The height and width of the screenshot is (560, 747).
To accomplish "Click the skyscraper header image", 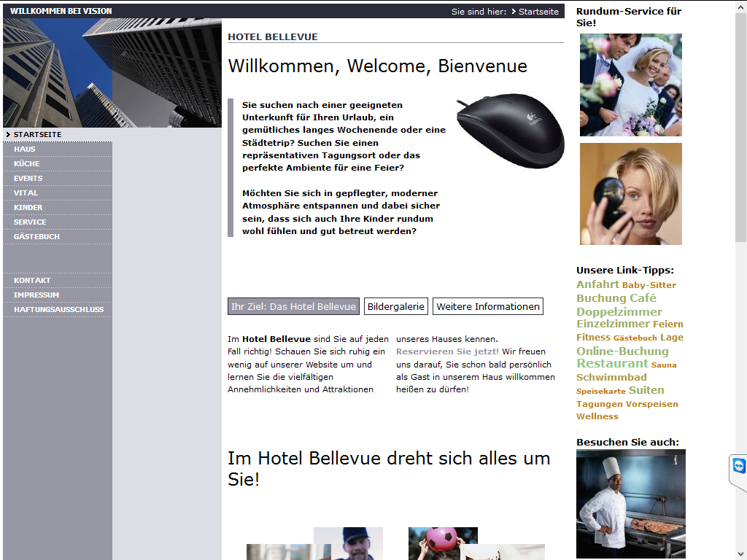I will (112, 73).
